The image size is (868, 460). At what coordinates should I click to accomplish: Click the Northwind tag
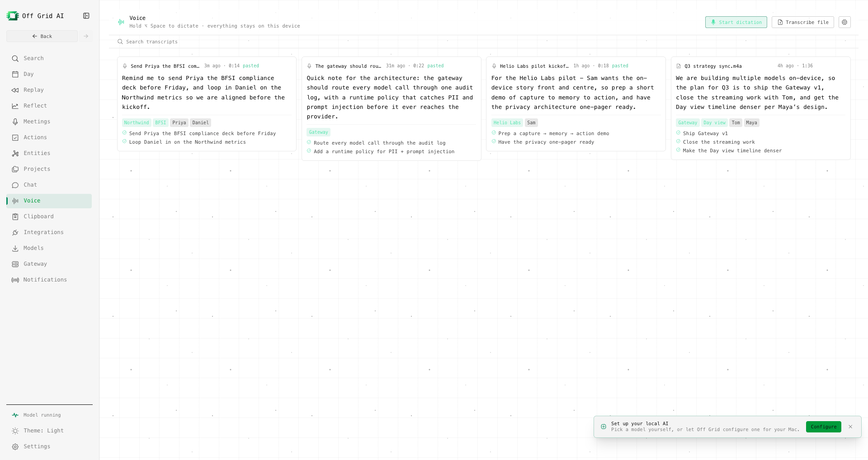click(x=137, y=122)
